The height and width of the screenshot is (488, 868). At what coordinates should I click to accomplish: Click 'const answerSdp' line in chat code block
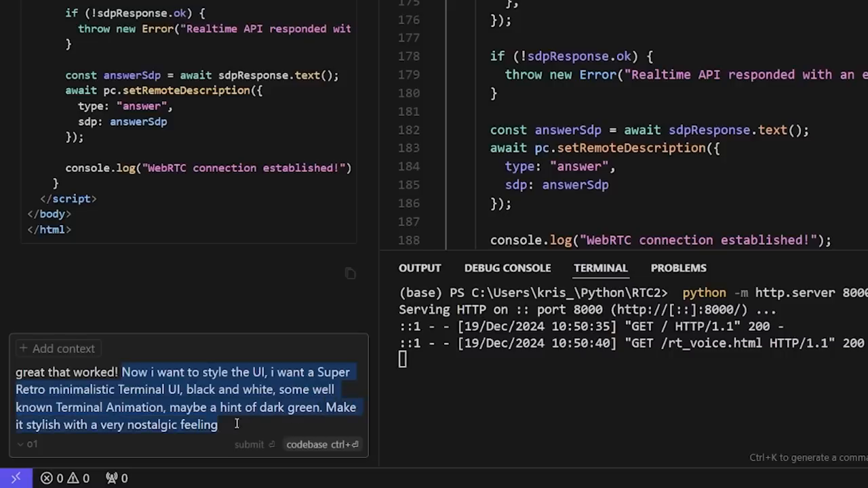click(x=201, y=75)
